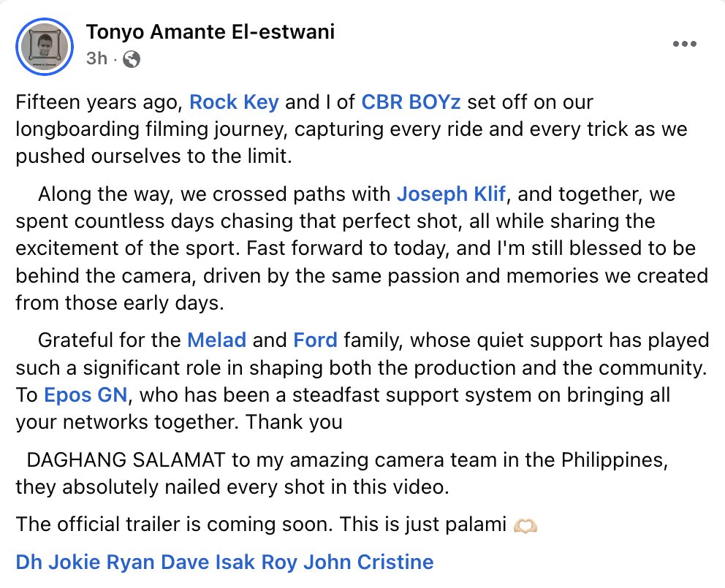Open the three-dot post options menu
Screen dimensions: 725x588
tap(684, 44)
